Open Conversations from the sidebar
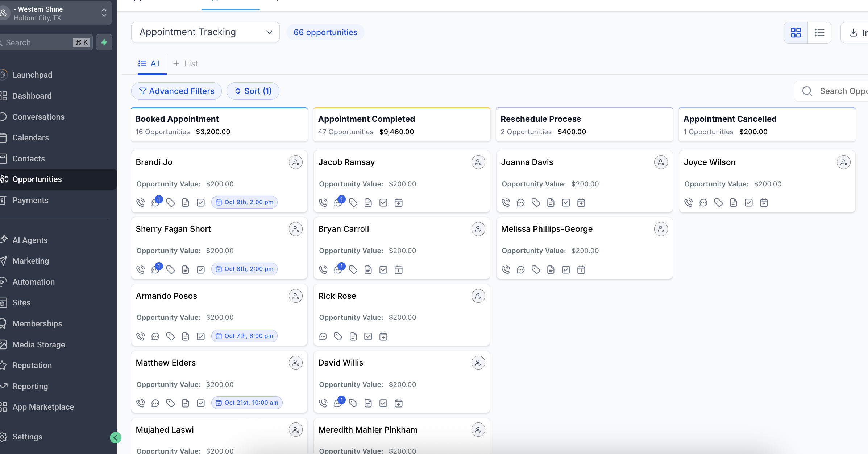 (39, 117)
